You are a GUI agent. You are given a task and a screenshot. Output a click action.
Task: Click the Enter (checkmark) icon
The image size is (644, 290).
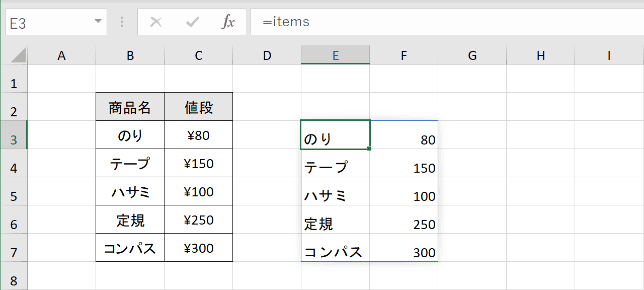pyautogui.click(x=192, y=22)
